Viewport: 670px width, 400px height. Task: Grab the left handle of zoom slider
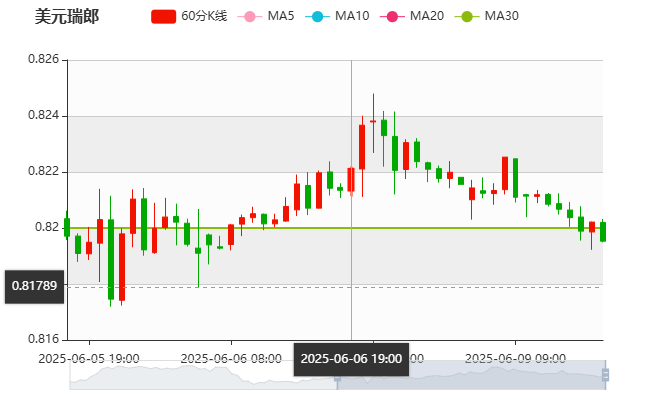pos(337,375)
